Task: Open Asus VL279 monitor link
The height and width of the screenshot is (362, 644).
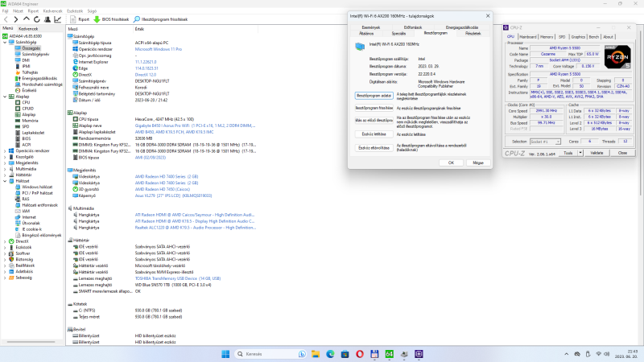Action: pyautogui.click(x=173, y=195)
